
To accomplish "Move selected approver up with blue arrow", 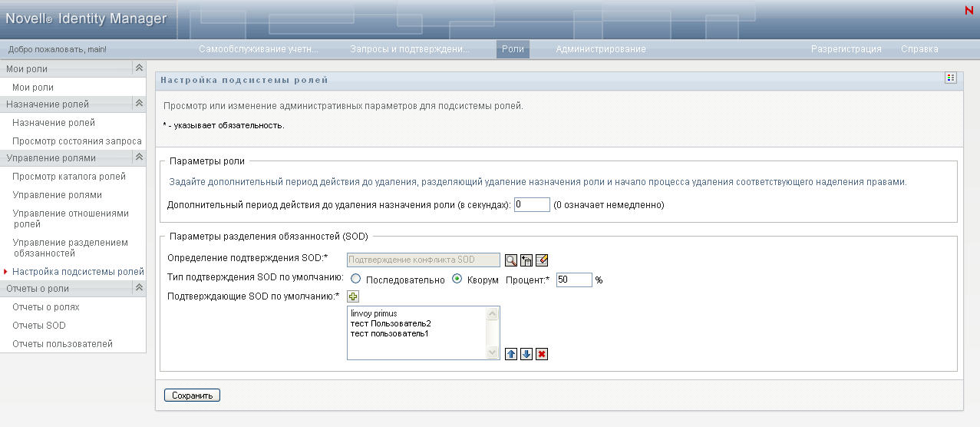I will [x=511, y=354].
